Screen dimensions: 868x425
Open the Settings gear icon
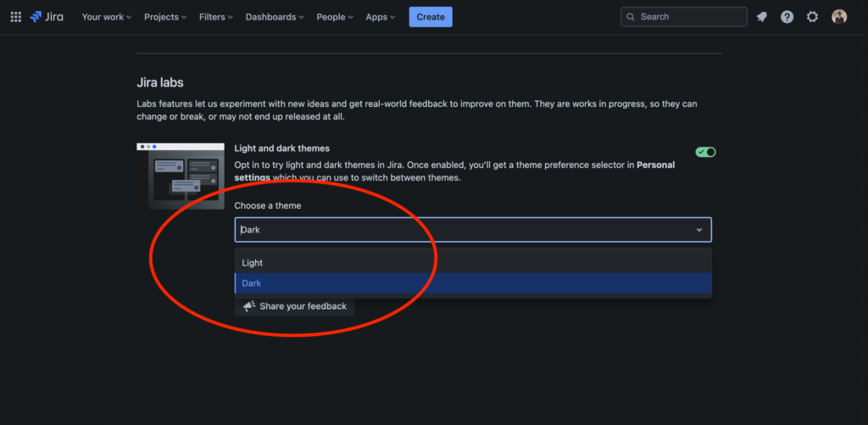[812, 17]
